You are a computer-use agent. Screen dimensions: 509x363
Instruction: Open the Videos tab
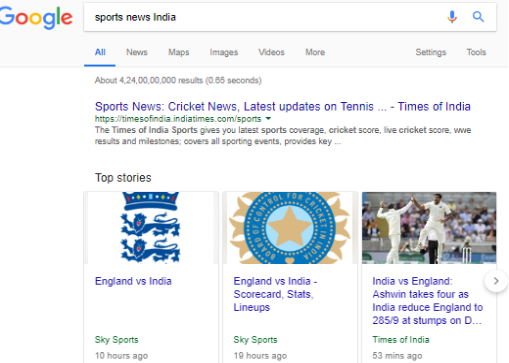pyautogui.click(x=271, y=52)
